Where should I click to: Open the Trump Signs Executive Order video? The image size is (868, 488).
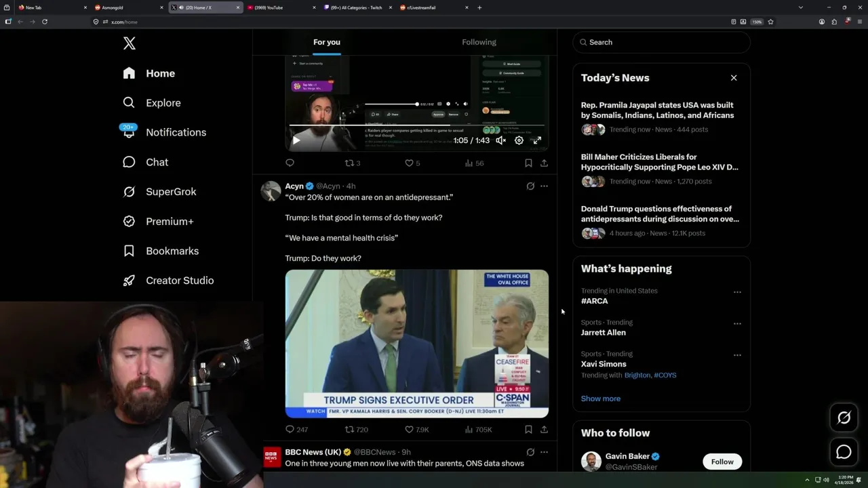(x=417, y=344)
